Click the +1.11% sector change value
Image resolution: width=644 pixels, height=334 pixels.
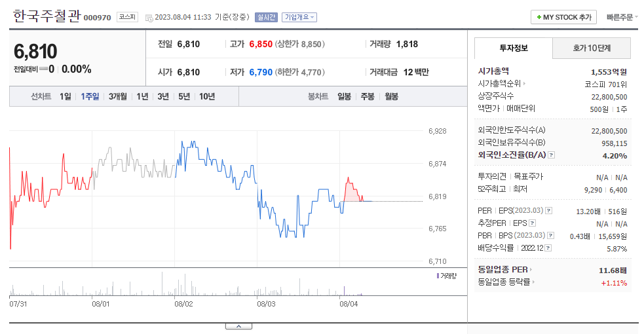click(614, 283)
